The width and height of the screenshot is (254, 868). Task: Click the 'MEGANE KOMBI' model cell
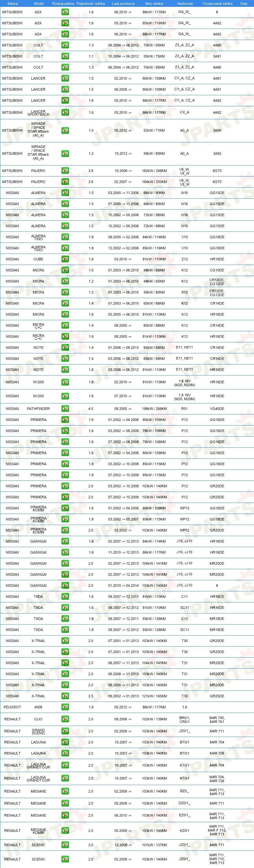38,831
